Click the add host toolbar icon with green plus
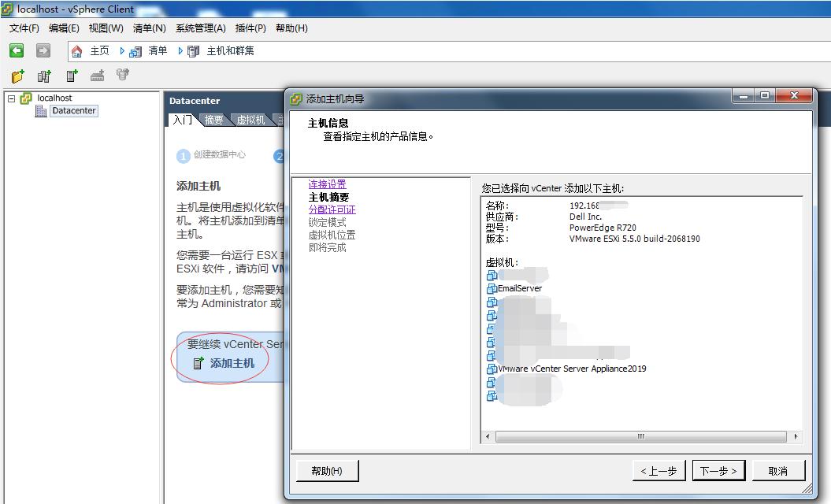831x504 pixels. point(72,76)
